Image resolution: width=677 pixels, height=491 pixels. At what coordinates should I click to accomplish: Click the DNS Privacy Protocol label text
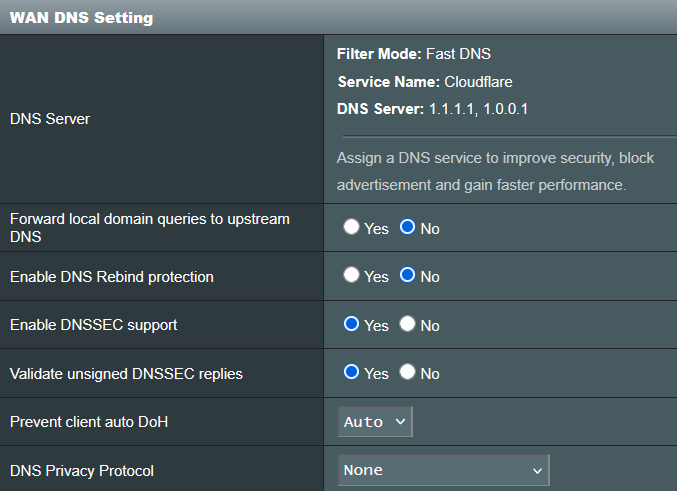pyautogui.click(x=82, y=470)
